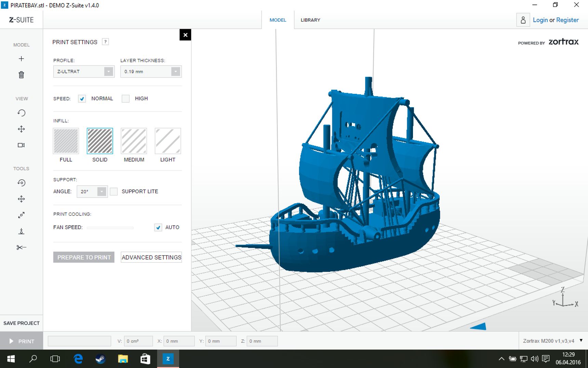Select the move model tool
The image size is (588, 368).
[21, 199]
